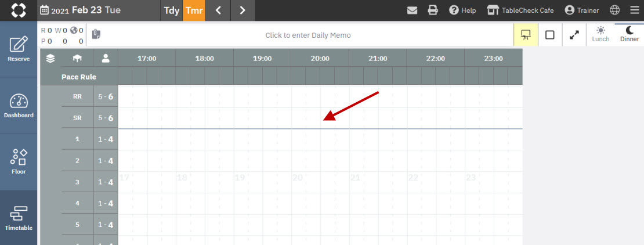
Task: Click the layers stack column icon
Action: point(50,59)
